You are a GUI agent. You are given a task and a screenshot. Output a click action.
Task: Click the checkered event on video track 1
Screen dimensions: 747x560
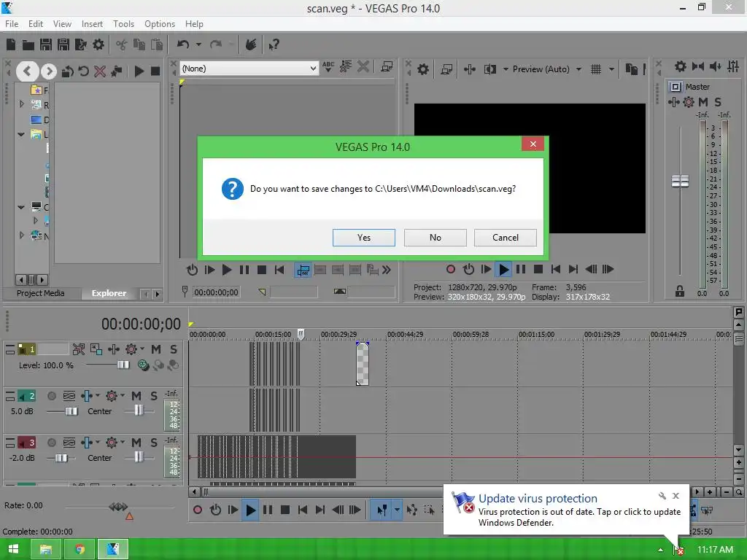(363, 364)
